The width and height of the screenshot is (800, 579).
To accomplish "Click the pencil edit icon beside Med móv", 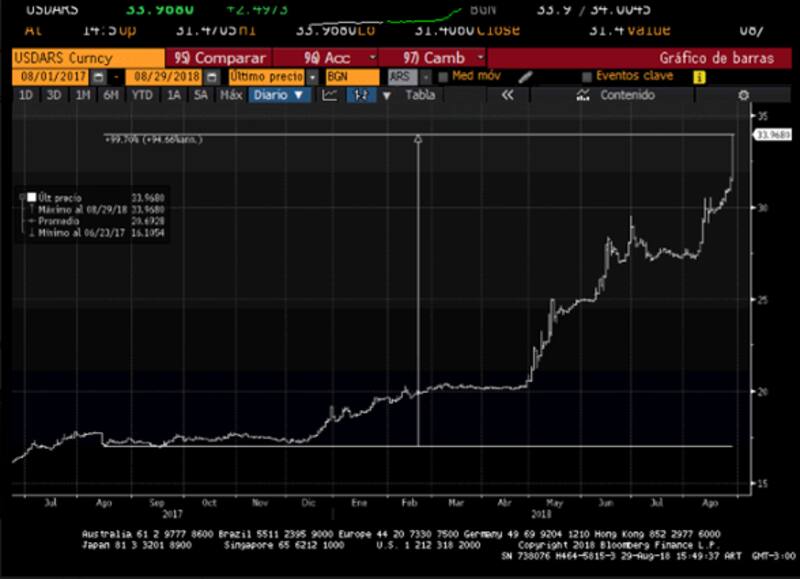I will [526, 77].
